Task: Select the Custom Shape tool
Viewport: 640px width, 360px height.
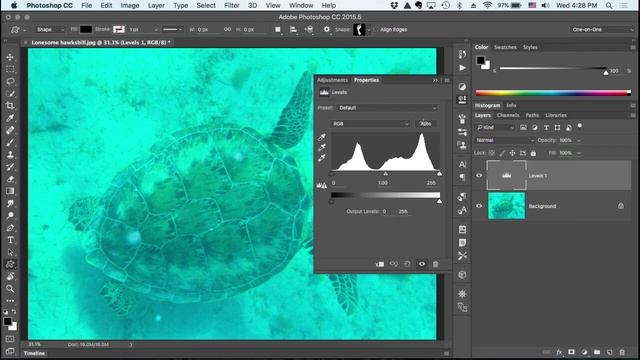Action: pyautogui.click(x=10, y=264)
